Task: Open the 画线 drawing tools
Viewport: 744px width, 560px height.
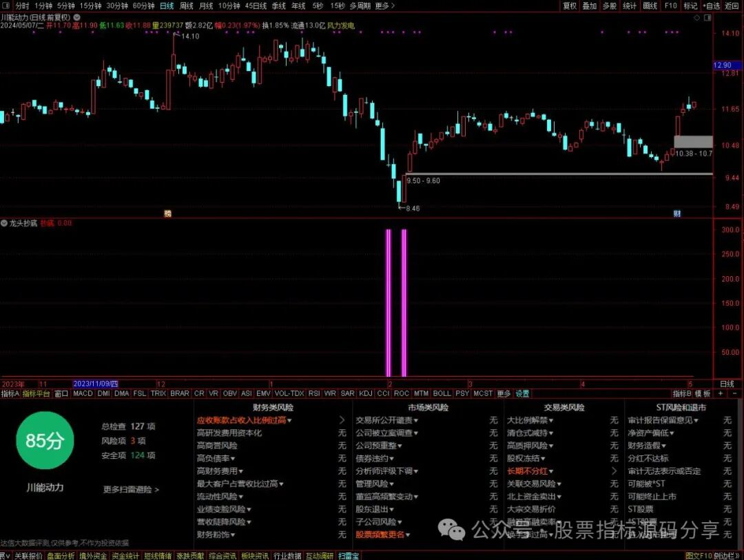Action: [x=650, y=6]
